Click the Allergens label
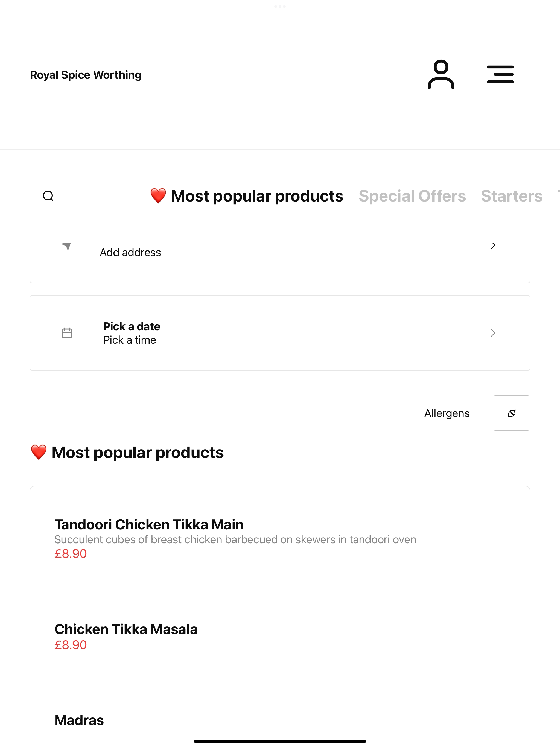This screenshot has width=560, height=747. tap(447, 413)
